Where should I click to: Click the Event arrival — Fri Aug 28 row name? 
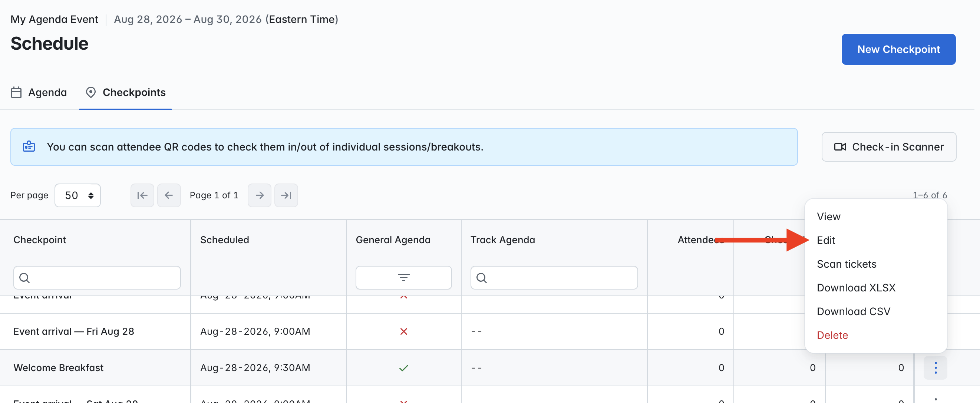point(74,331)
